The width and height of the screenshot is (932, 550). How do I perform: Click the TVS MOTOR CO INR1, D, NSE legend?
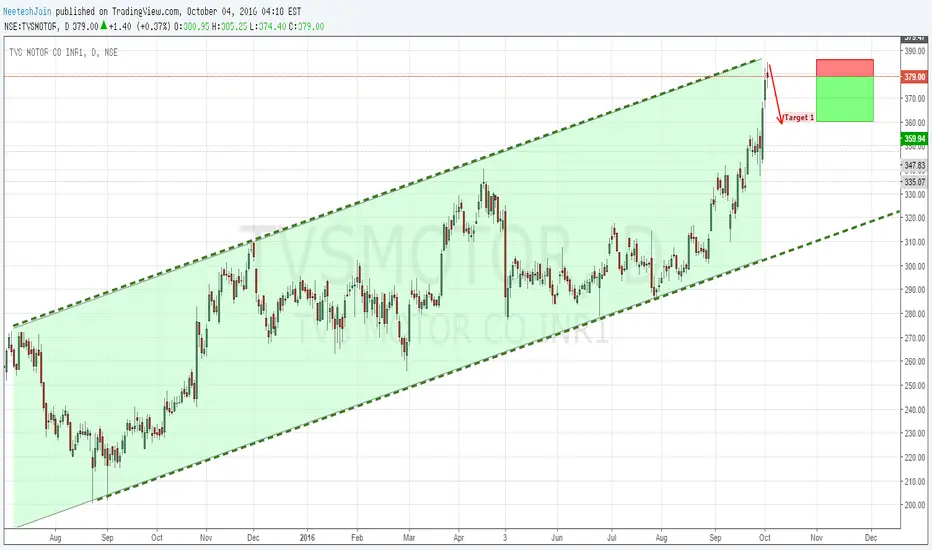point(64,52)
